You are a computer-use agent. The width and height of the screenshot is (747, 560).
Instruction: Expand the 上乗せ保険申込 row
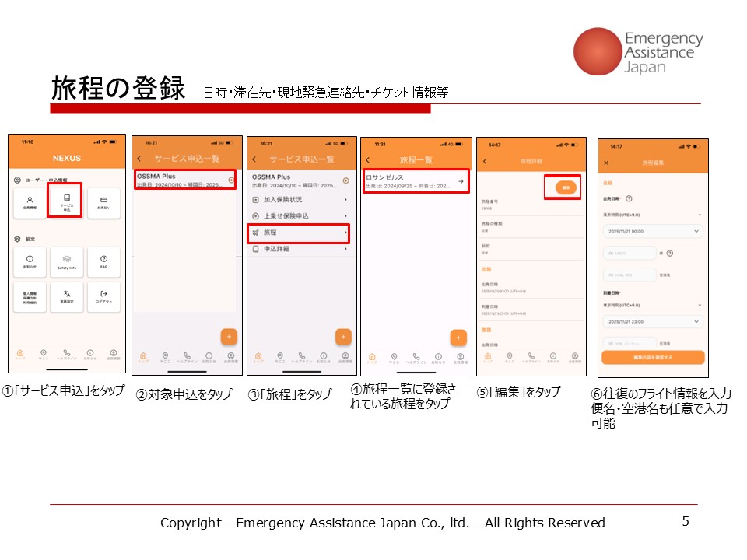(299, 215)
